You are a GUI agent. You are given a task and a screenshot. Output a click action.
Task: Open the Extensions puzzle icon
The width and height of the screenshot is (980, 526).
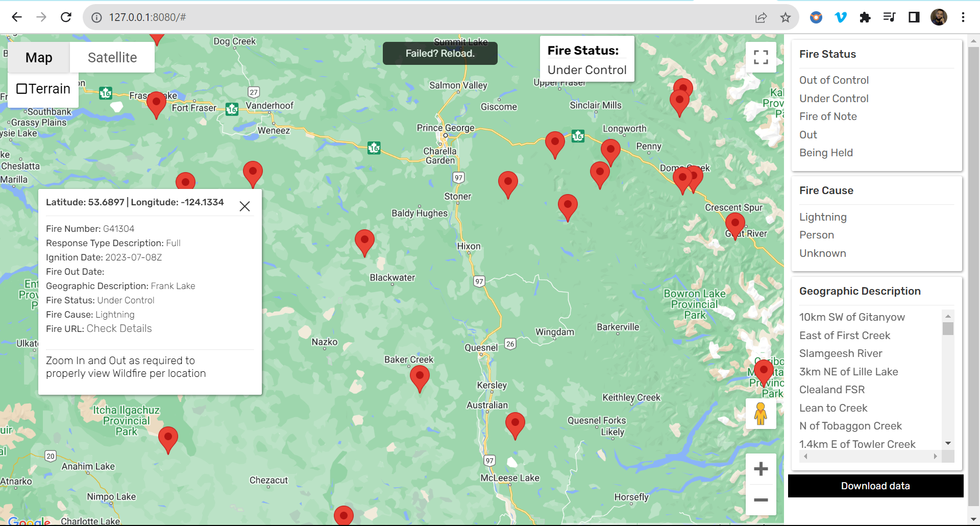865,17
